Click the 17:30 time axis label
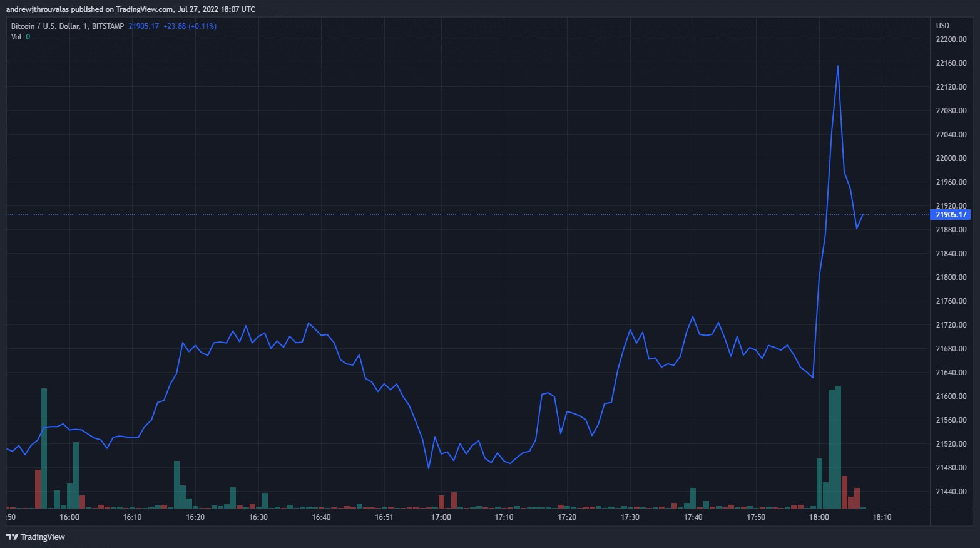 tap(630, 517)
